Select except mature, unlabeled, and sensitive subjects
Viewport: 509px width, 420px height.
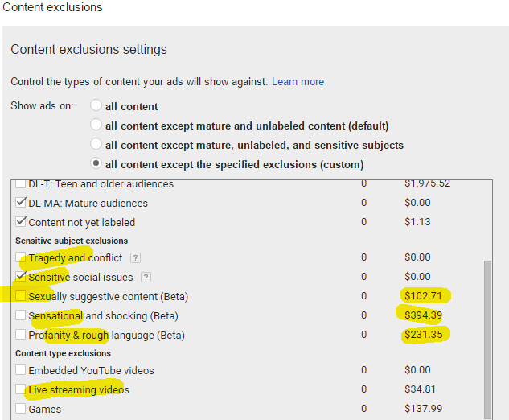tap(96, 145)
